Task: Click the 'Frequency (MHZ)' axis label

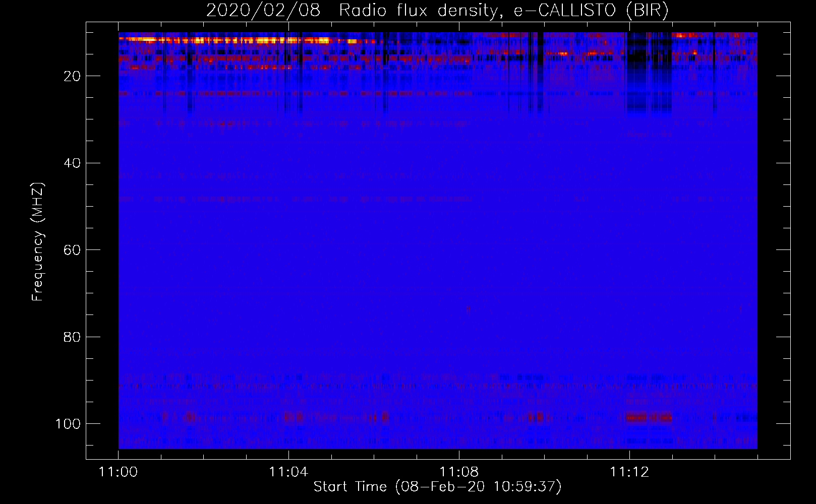Action: [38, 242]
